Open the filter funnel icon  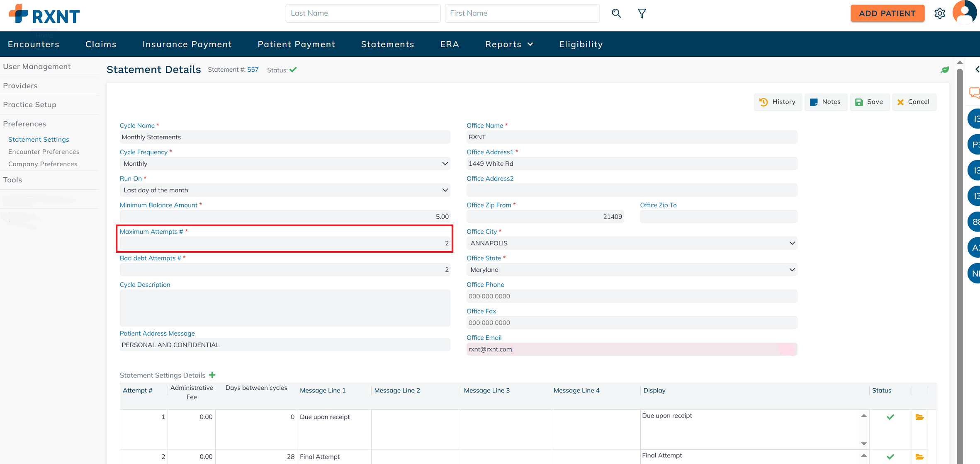[x=642, y=14]
